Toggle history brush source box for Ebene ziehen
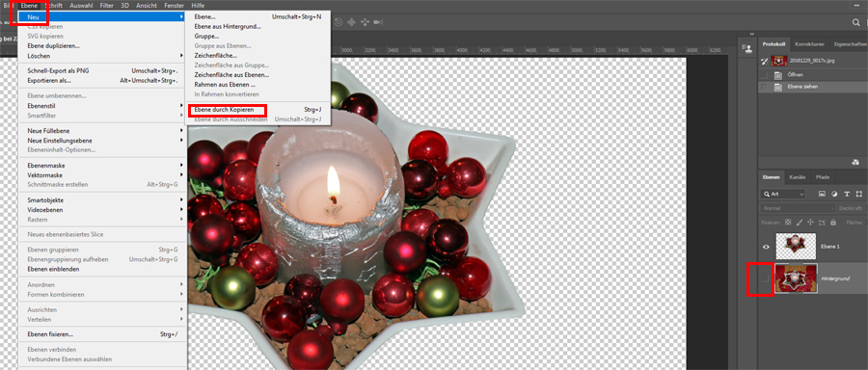 click(765, 88)
